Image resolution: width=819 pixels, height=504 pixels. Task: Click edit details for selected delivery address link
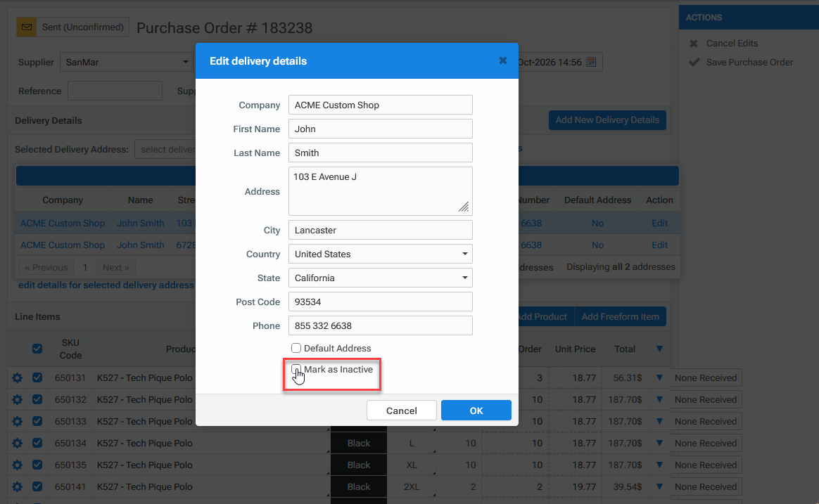click(x=106, y=285)
